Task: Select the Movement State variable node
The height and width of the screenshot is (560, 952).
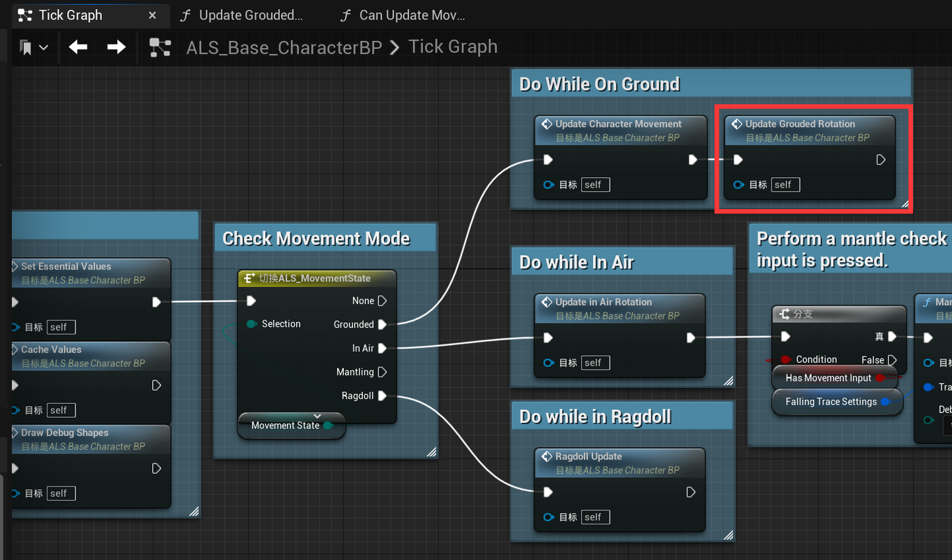Action: coord(291,425)
